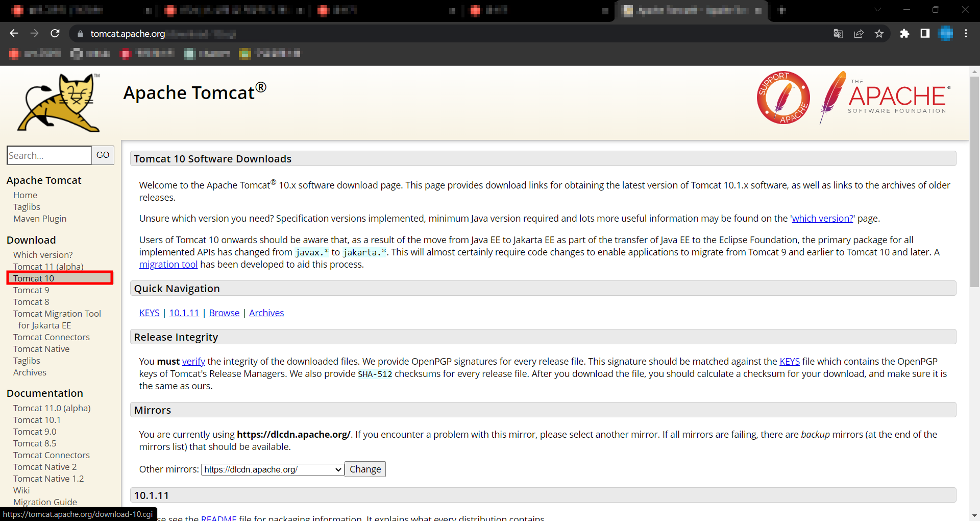The width and height of the screenshot is (980, 521).
Task: Select Tomcat 10 in Download list
Action: coord(34,278)
